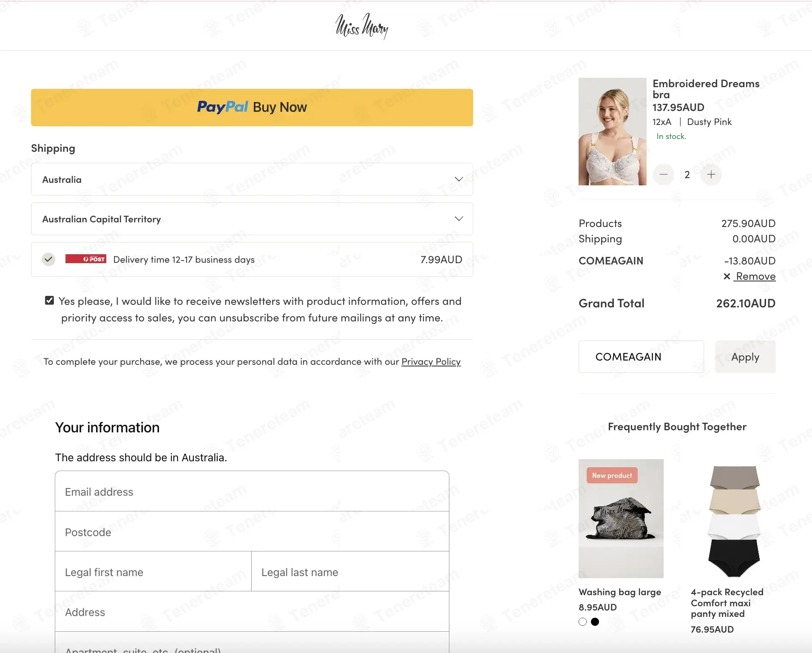Screen dimensions: 812x653
Task: Open the Washing bag large image
Action: click(x=621, y=518)
